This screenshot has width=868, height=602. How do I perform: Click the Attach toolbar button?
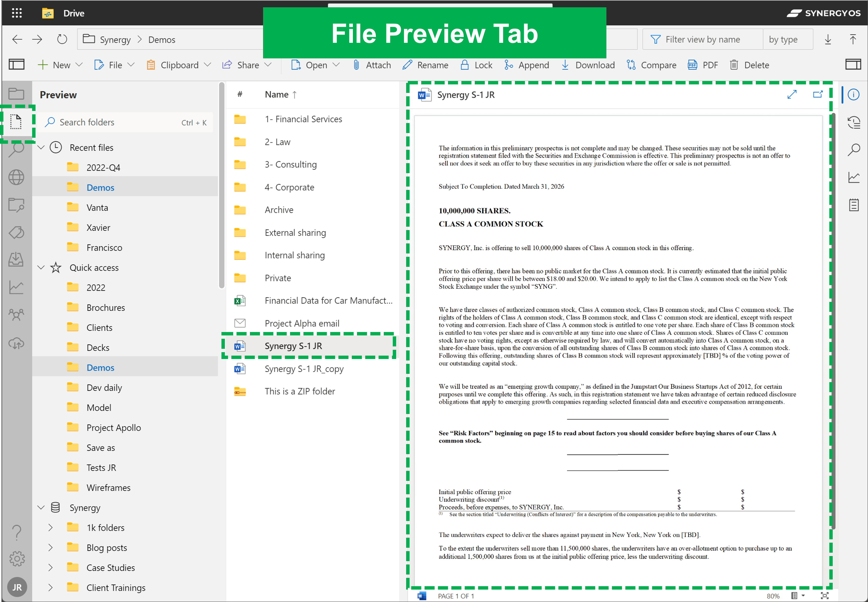[372, 65]
